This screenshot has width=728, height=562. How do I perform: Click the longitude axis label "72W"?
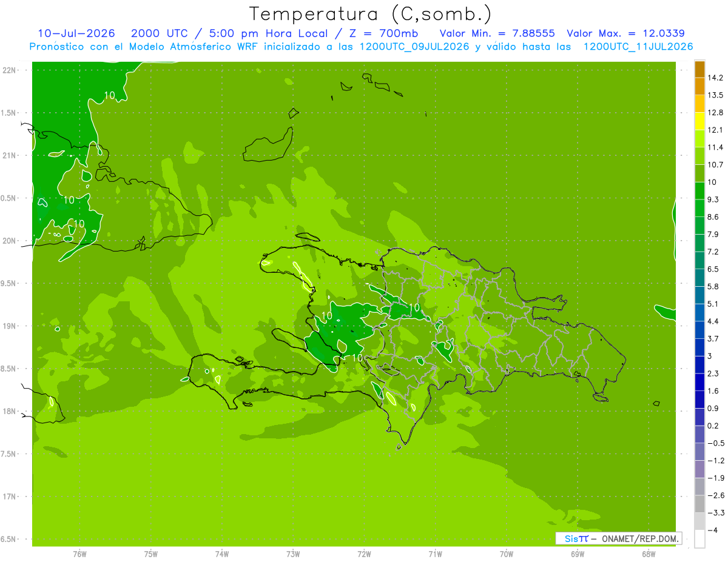[365, 554]
